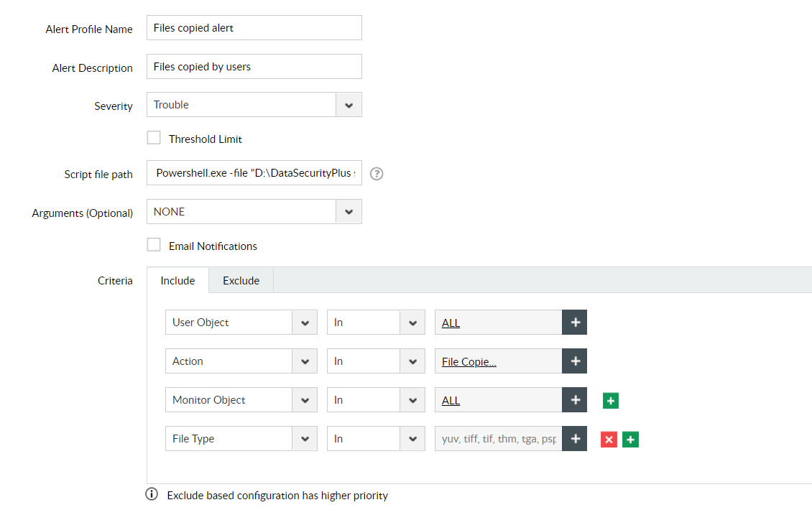Image resolution: width=812 pixels, height=510 pixels.
Task: Click the plus icon beside Monitor Object field
Action: [575, 399]
